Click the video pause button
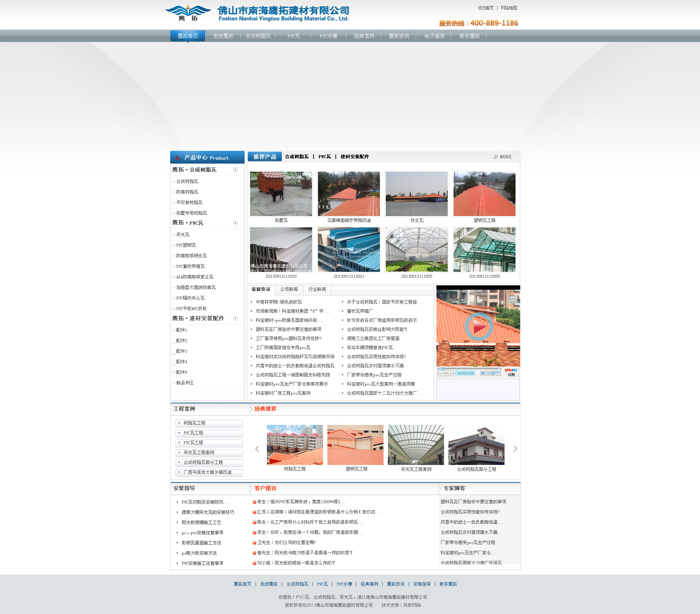This screenshot has height=614, width=700. [446, 373]
